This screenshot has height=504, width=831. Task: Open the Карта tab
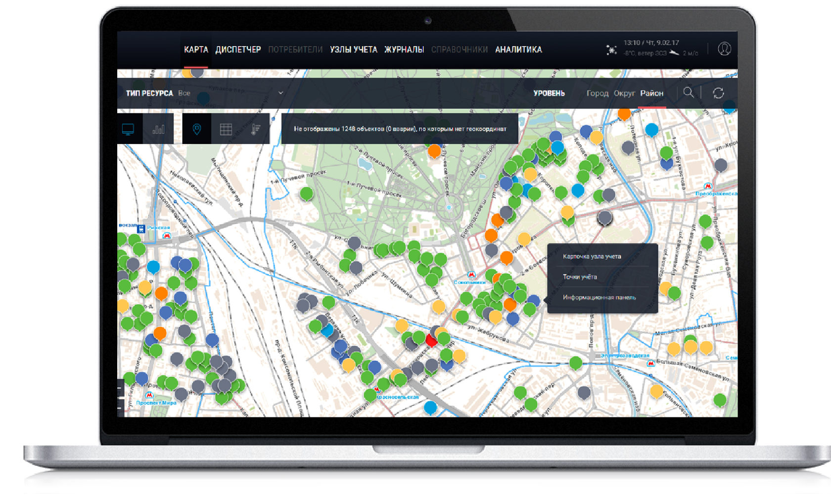tap(196, 49)
